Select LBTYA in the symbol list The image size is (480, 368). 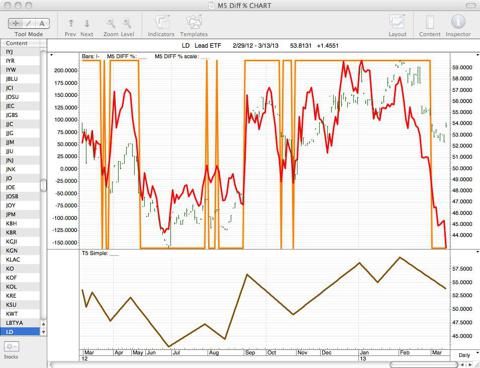pyautogui.click(x=21, y=323)
